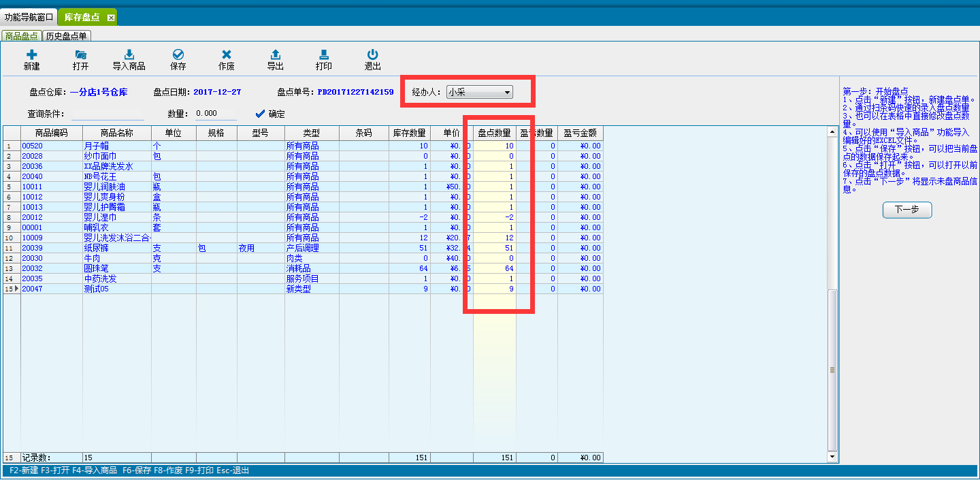Close the 库存盘点 tab

111,17
